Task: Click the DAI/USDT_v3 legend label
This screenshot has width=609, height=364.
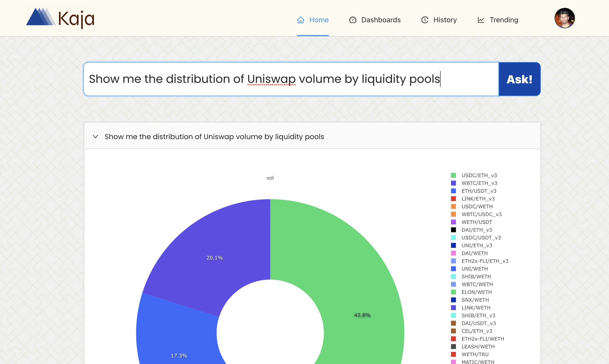Action: [x=479, y=323]
